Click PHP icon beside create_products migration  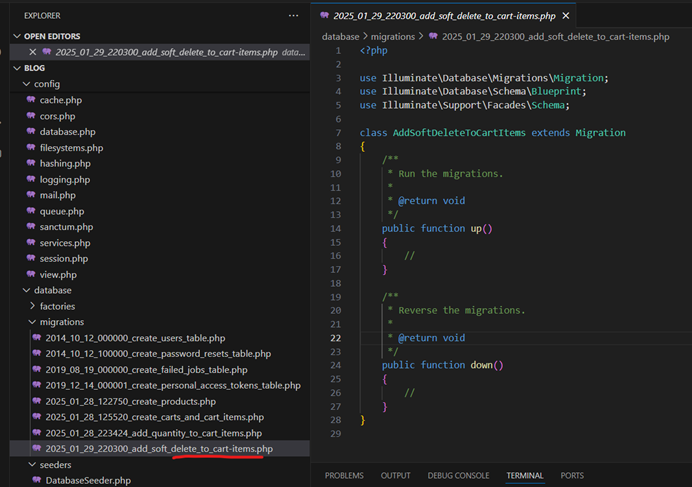pyautogui.click(x=37, y=401)
